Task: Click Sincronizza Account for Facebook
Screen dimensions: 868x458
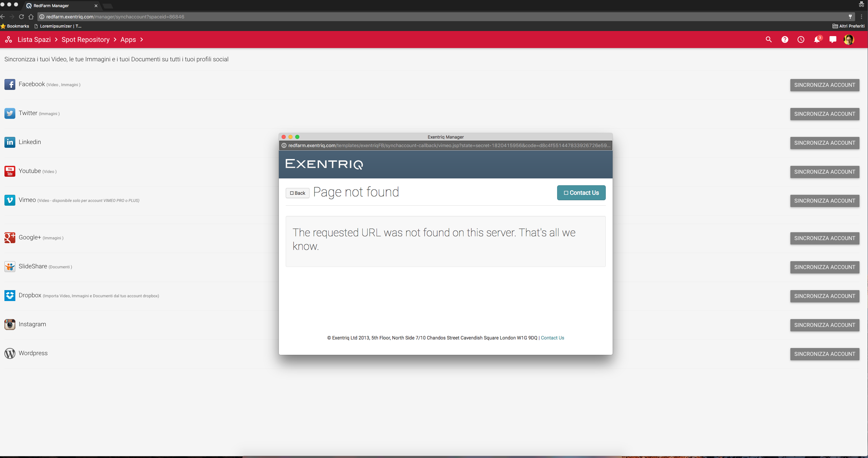Action: [824, 85]
